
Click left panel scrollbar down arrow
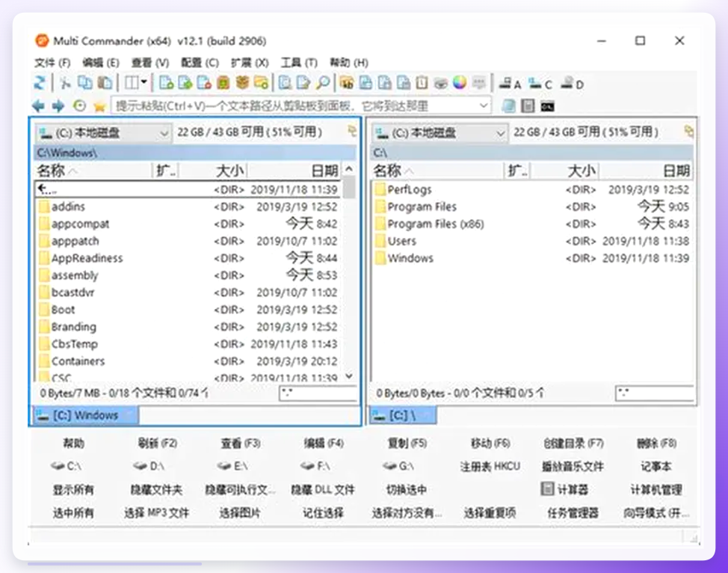(x=350, y=376)
